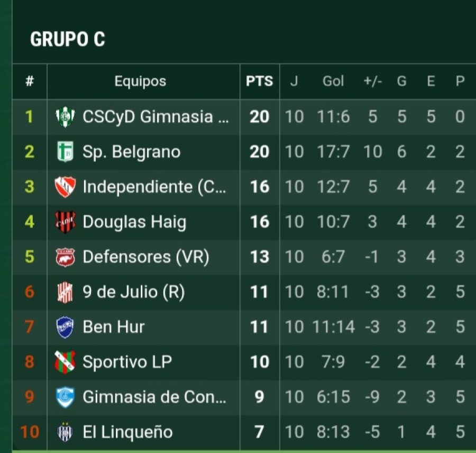Viewport: 476px width, 453px height.
Task: Open the Sp. Belgrano team name
Action: point(131,152)
